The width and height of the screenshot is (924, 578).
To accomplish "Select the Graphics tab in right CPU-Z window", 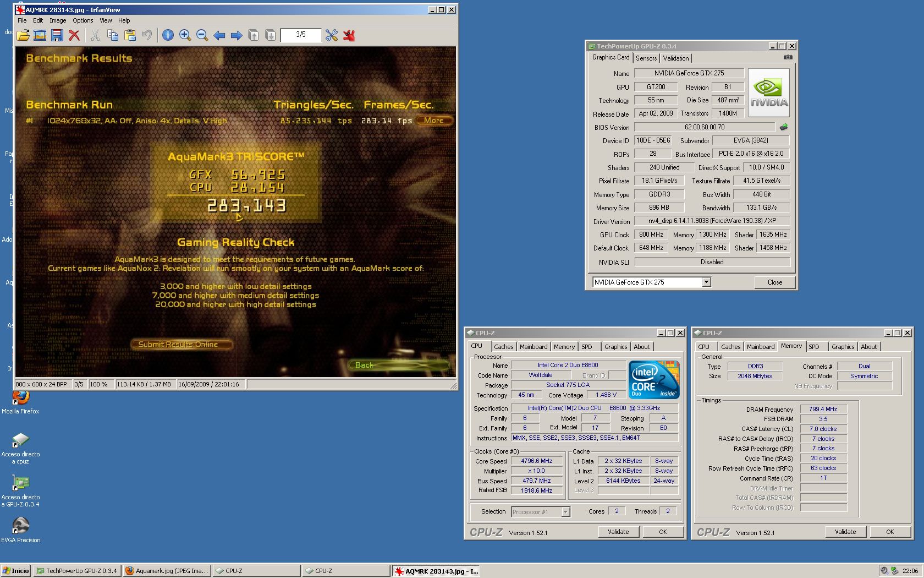I will pyautogui.click(x=843, y=347).
